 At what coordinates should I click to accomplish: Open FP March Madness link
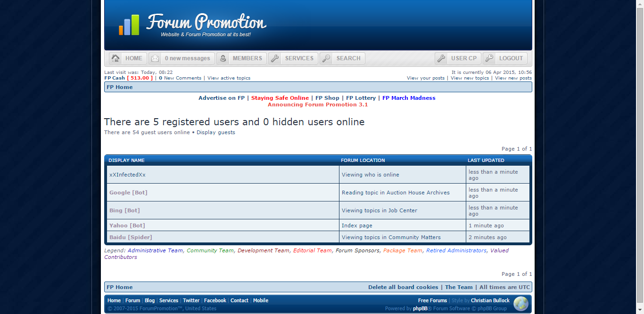tap(409, 98)
